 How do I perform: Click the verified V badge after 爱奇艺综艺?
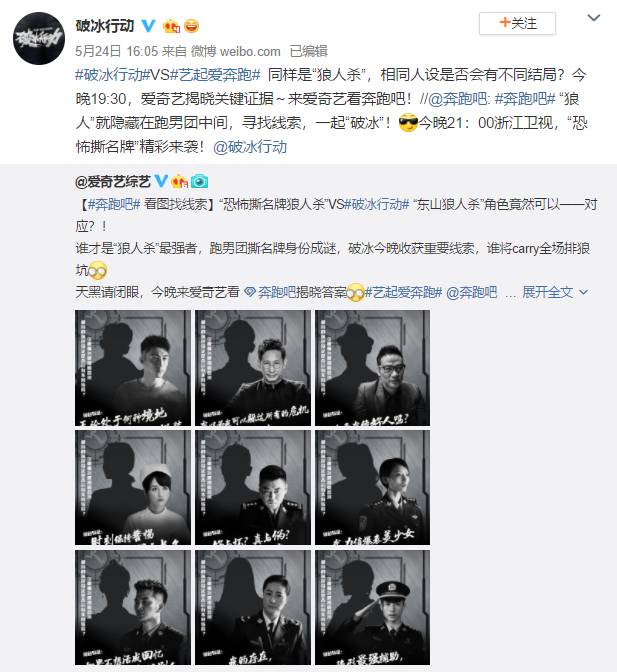[161, 181]
